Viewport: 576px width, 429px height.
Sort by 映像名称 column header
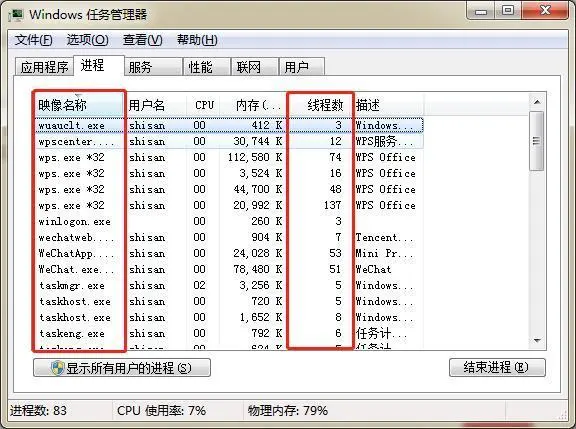click(79, 105)
